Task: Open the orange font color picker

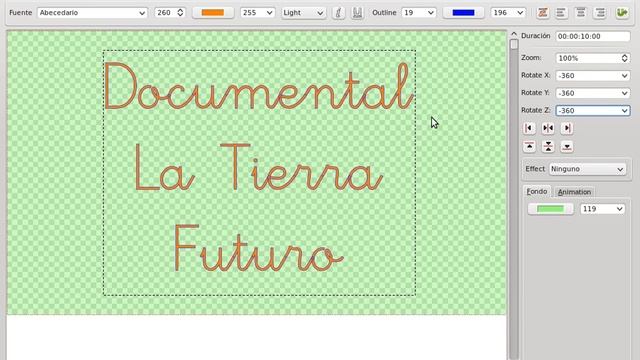Action: click(213, 13)
